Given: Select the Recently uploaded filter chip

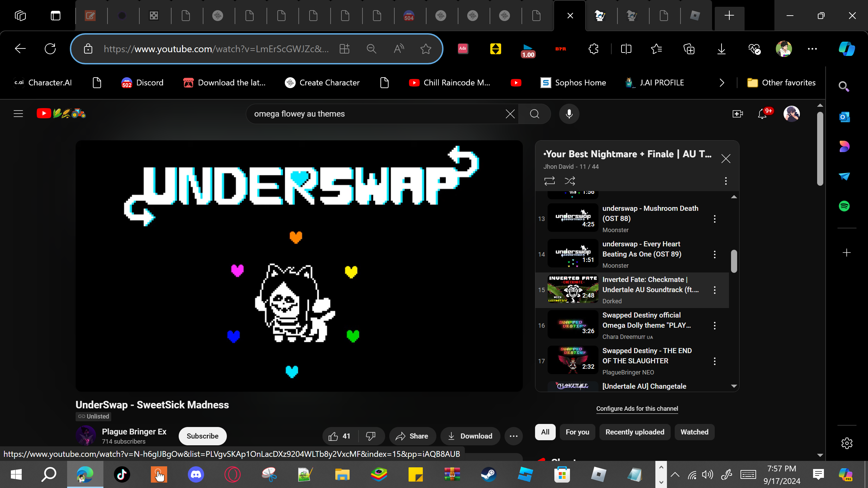Looking at the screenshot, I should (x=635, y=432).
